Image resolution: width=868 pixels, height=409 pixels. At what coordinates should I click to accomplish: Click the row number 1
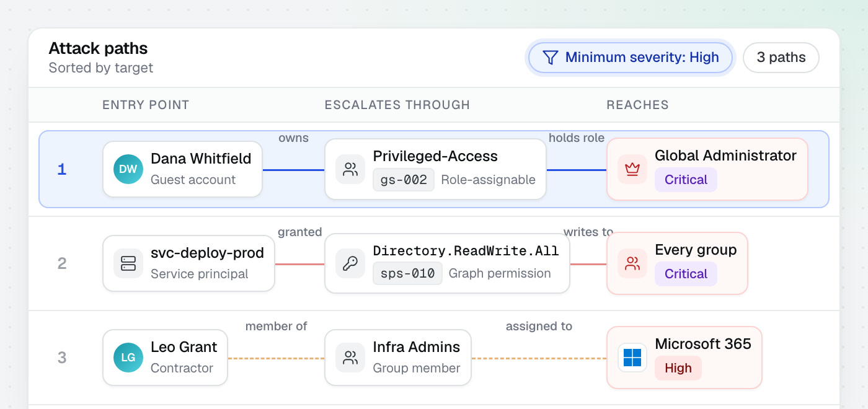click(61, 170)
